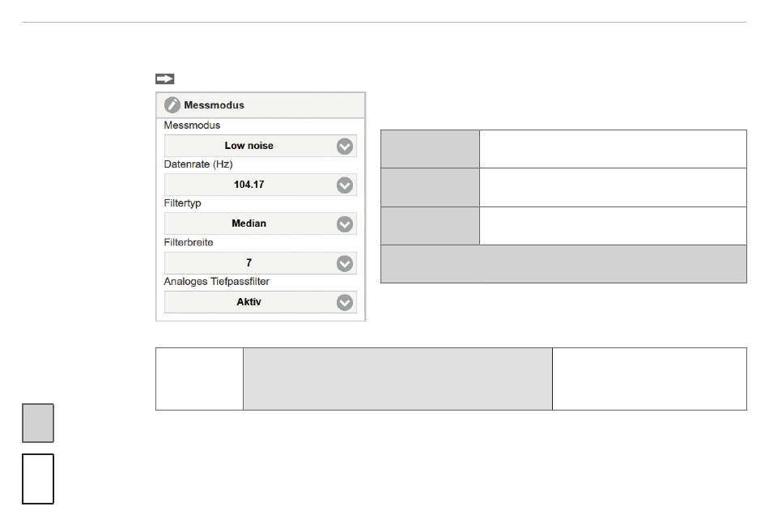Click the gray filled square at left
Screen dimensions: 769x532
point(38,423)
